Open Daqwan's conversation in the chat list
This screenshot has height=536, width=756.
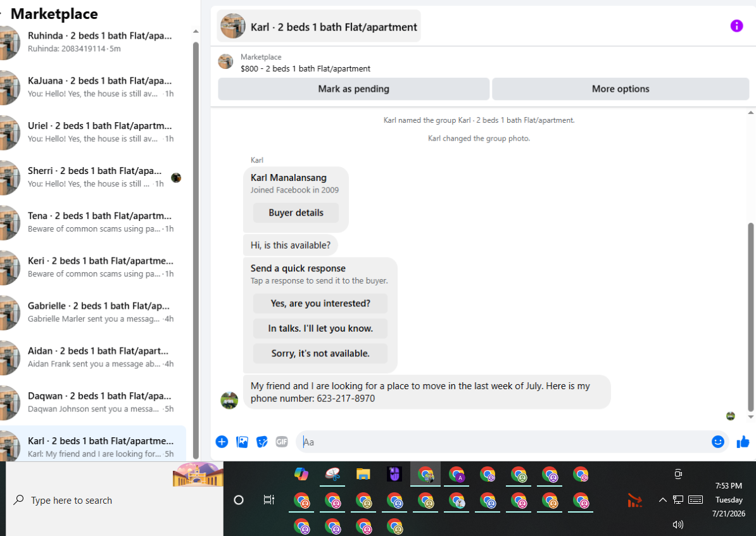click(x=93, y=402)
